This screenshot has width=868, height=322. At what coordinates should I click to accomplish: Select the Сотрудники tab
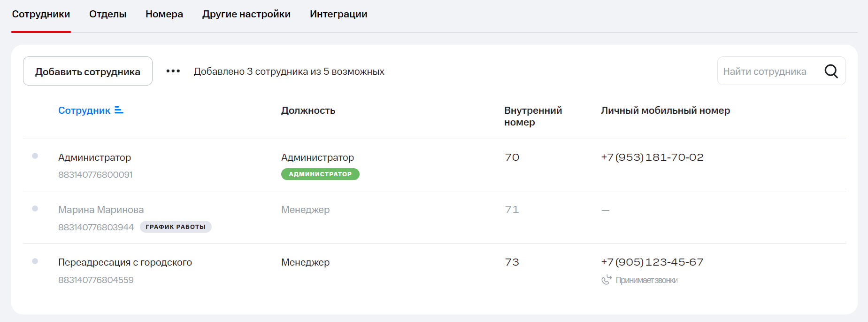point(41,14)
